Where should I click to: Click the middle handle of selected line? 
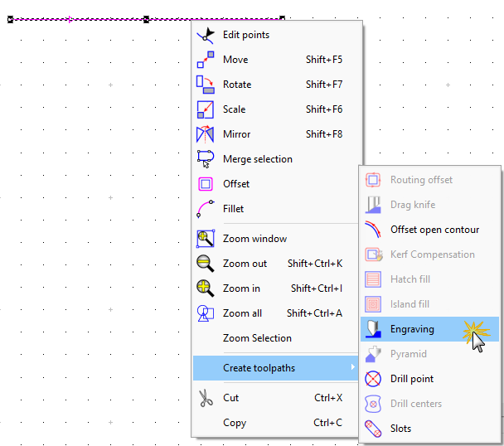tap(146, 18)
